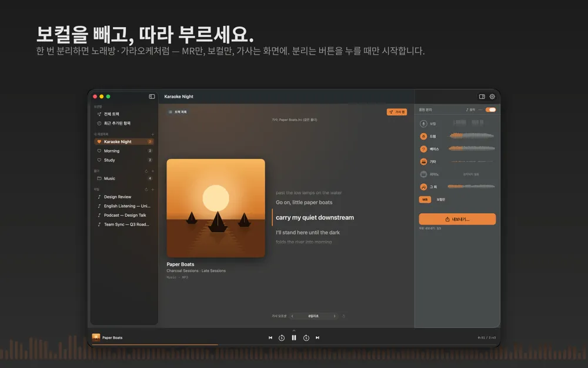Click Paper Boats thumbnail in player bar
This screenshot has width=588, height=368.
[x=96, y=337]
